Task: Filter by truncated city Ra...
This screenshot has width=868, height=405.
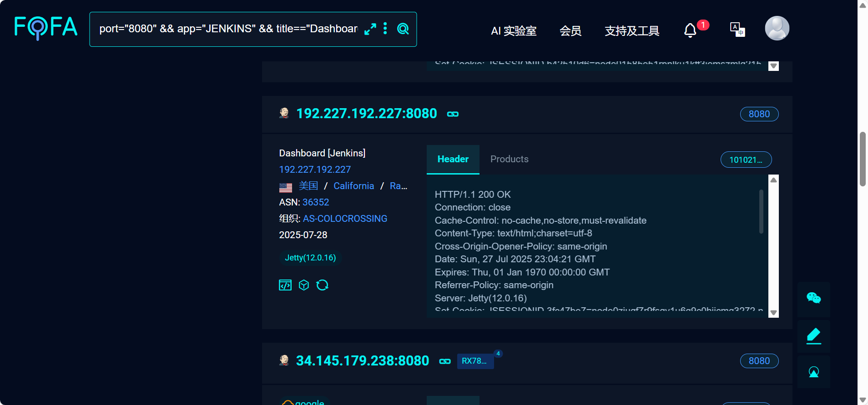Action: [399, 186]
